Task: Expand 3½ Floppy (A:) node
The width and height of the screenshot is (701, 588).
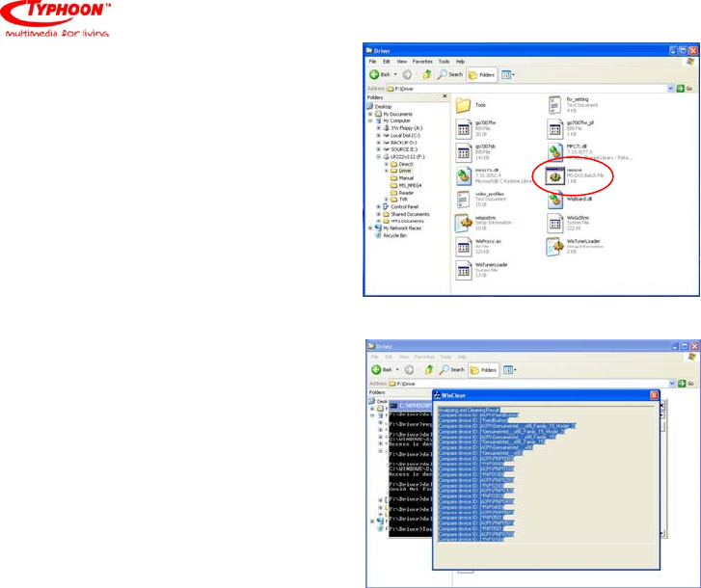Action: (378, 128)
